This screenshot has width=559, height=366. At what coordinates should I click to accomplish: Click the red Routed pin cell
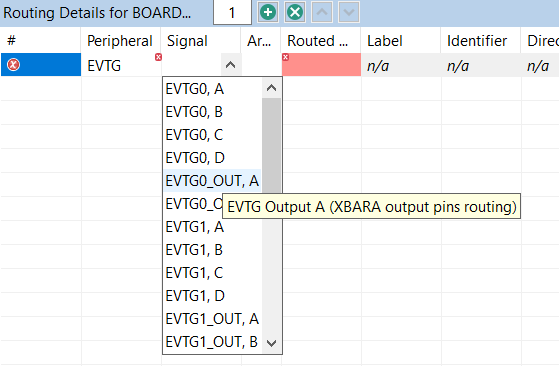(x=321, y=65)
